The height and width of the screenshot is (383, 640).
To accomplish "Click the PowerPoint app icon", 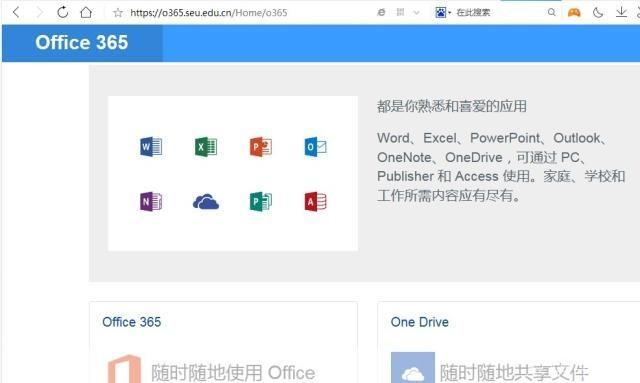I will pos(261,147).
